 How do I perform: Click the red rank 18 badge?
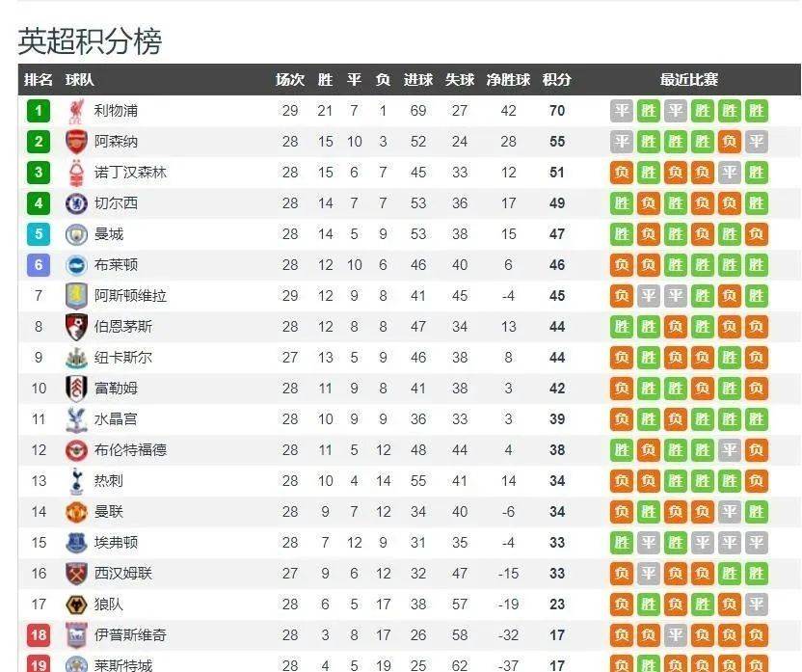pos(39,635)
